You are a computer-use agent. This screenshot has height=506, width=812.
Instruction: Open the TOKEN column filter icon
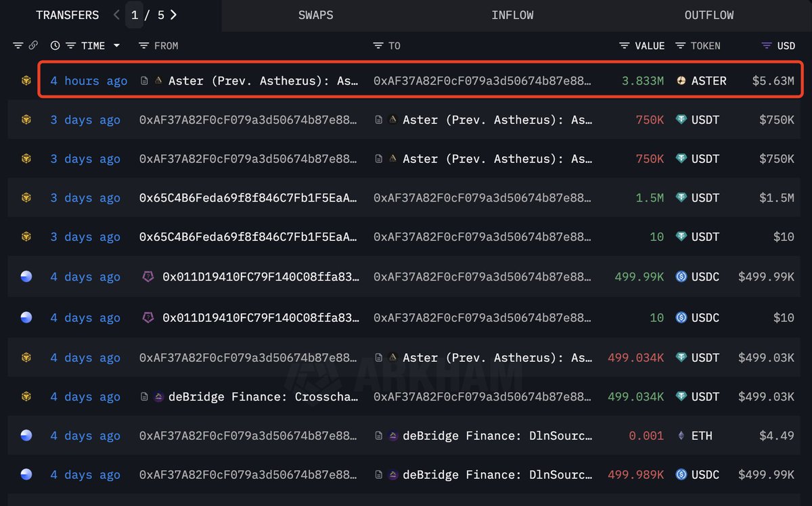coord(680,45)
